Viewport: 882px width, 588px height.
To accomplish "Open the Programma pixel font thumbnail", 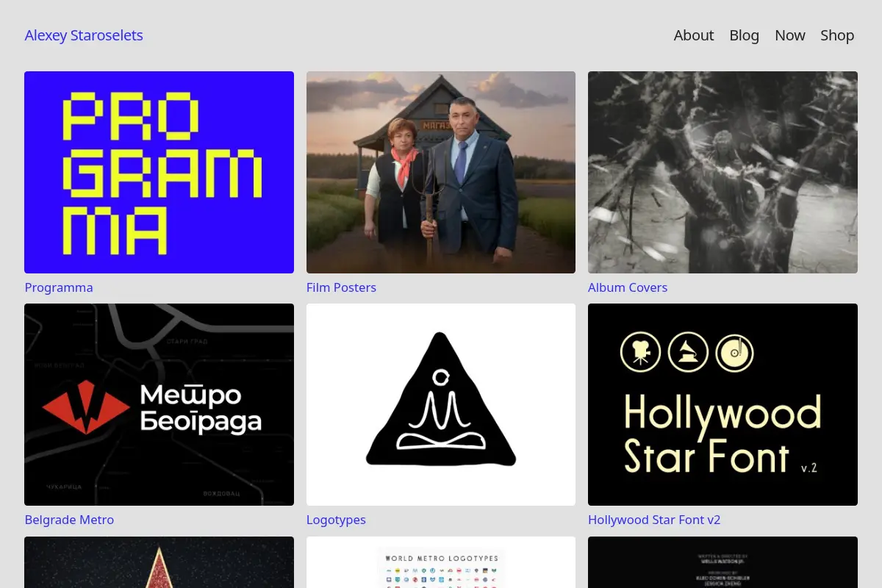I will tap(159, 172).
